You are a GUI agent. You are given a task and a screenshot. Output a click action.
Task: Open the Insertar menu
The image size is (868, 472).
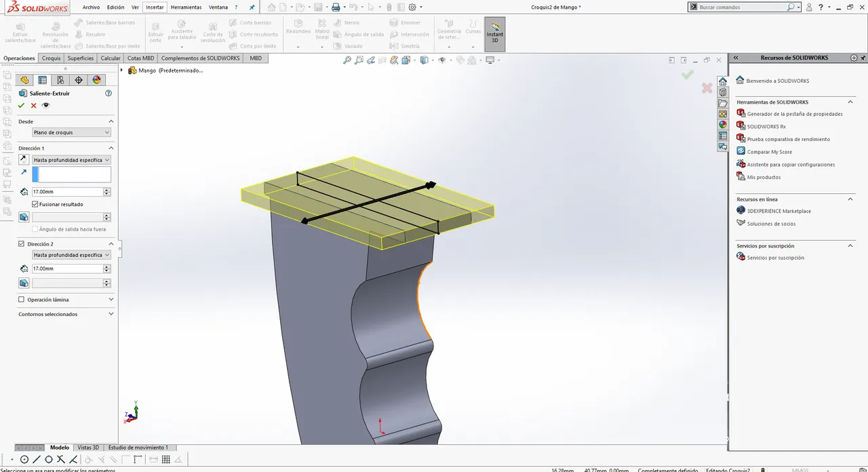[155, 7]
